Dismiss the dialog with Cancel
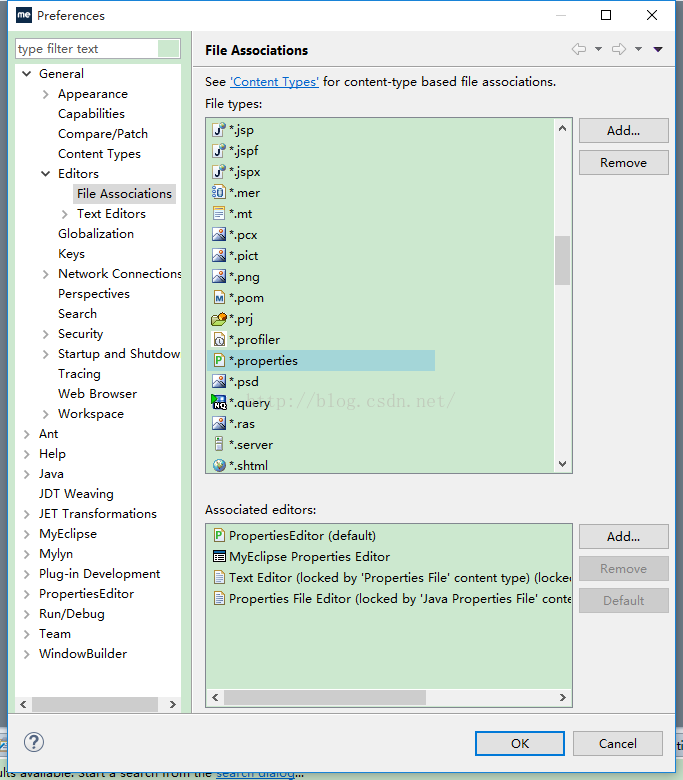The height and width of the screenshot is (780, 683). click(618, 743)
